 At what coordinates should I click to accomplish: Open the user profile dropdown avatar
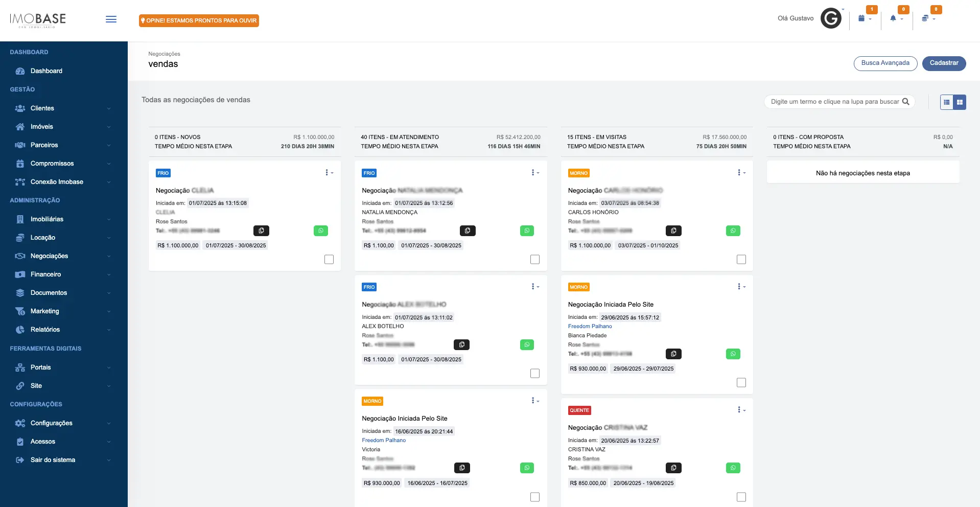(831, 18)
